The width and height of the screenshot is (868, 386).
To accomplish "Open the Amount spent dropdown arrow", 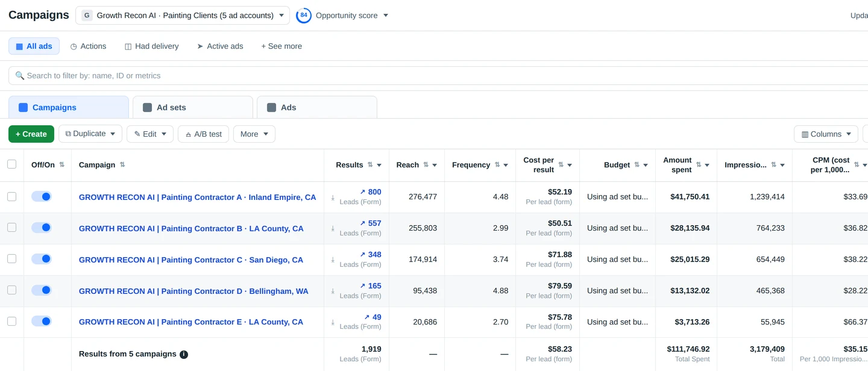I will coord(707,165).
